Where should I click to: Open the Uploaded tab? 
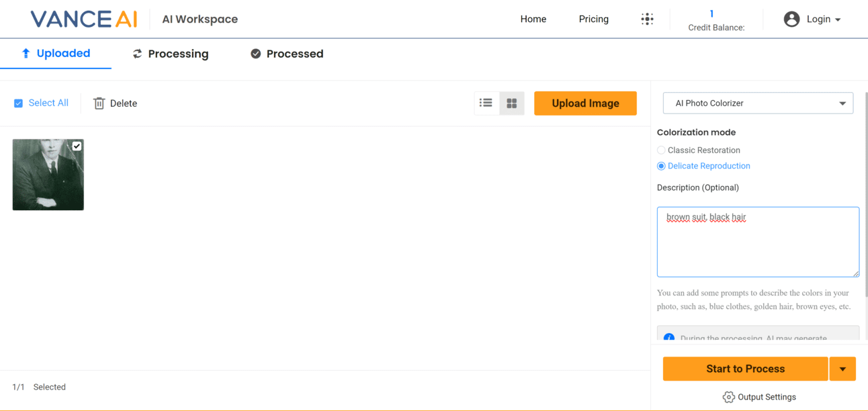click(x=56, y=53)
